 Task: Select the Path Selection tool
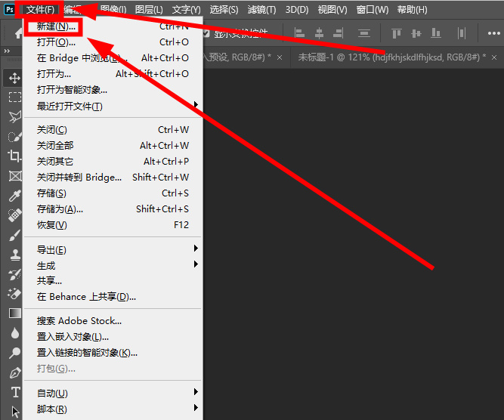15,412
